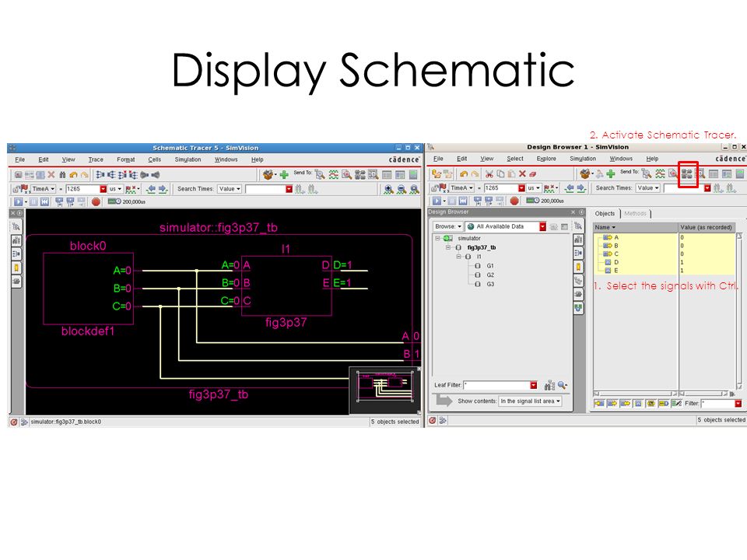Toggle the inout-signals filter button under Objects list

tap(625, 404)
